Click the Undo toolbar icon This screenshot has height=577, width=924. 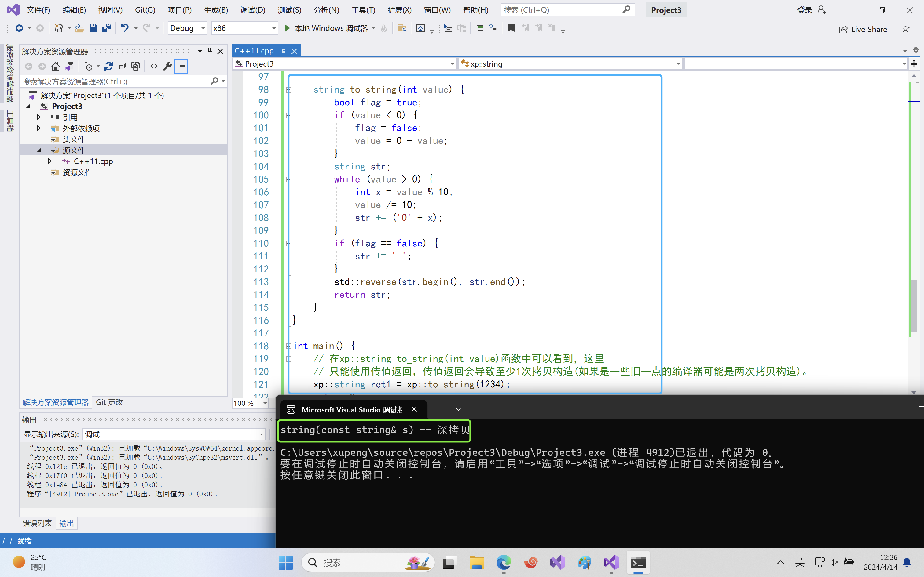point(124,28)
